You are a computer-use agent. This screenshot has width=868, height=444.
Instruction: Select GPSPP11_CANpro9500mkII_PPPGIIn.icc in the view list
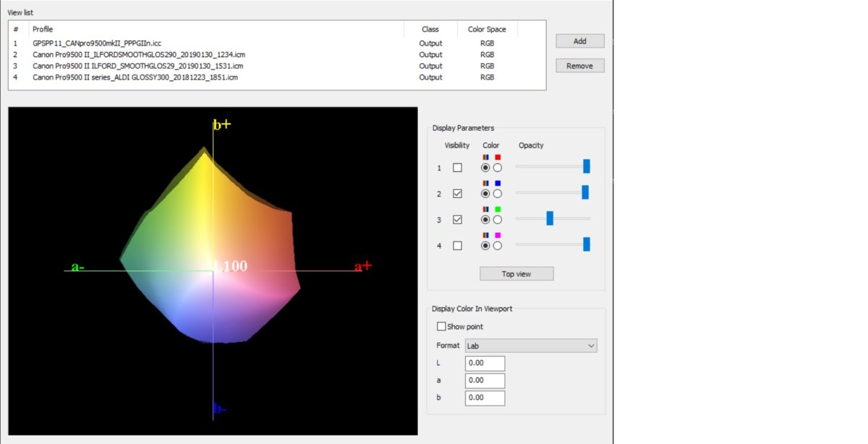click(x=95, y=43)
